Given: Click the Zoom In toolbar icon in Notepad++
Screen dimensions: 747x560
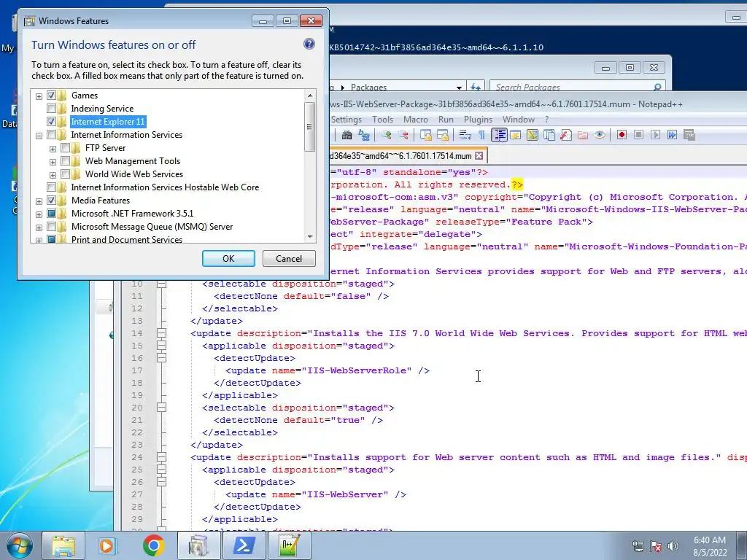Looking at the screenshot, I should 387,135.
